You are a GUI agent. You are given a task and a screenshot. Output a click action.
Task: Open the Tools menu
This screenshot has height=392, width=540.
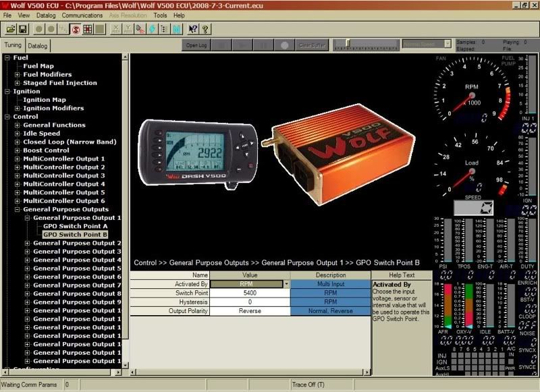tap(160, 16)
